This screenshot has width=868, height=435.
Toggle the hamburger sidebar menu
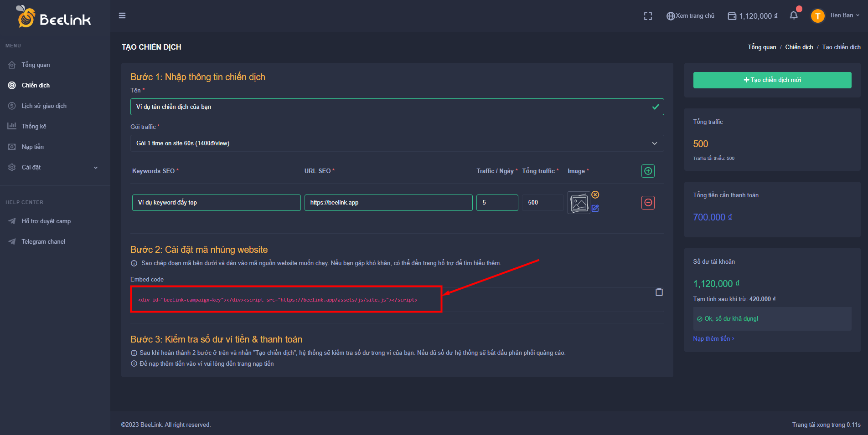pos(122,15)
